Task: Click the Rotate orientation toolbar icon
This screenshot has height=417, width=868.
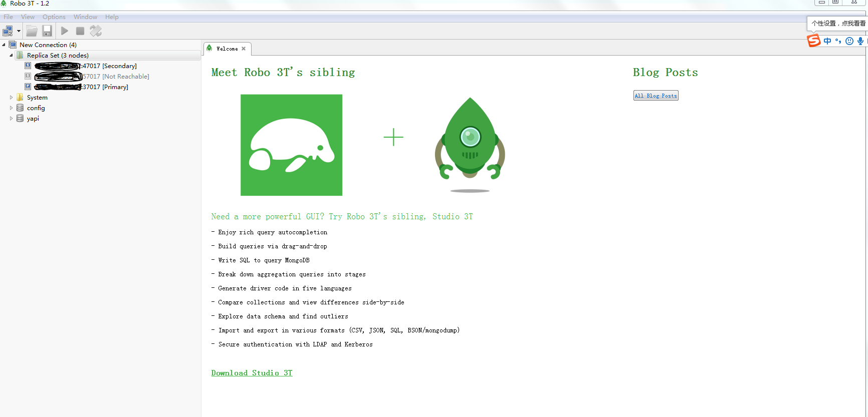Action: [x=96, y=31]
